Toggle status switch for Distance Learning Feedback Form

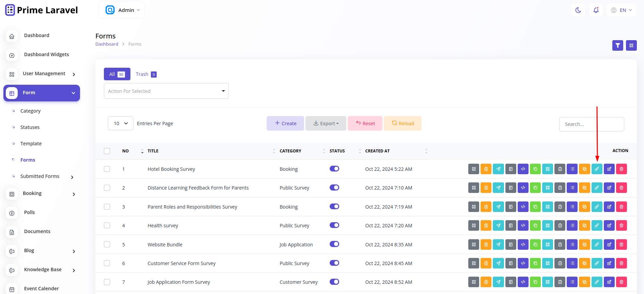tap(334, 187)
